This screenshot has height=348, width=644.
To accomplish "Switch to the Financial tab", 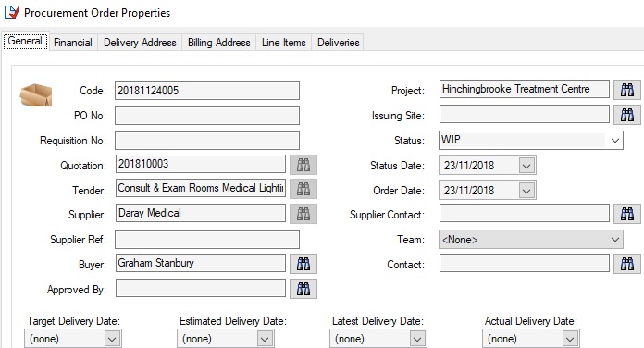I will [73, 43].
